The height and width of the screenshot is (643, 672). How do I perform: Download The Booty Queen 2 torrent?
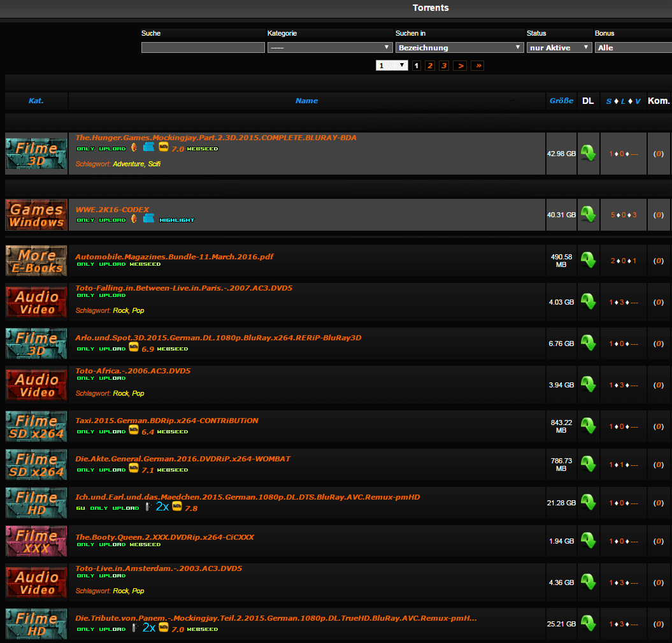click(588, 540)
